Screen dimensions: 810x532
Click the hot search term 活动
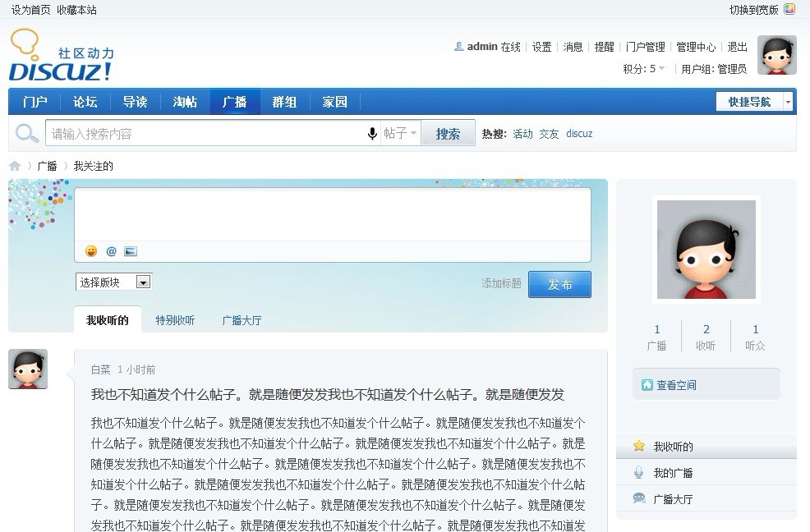522,134
